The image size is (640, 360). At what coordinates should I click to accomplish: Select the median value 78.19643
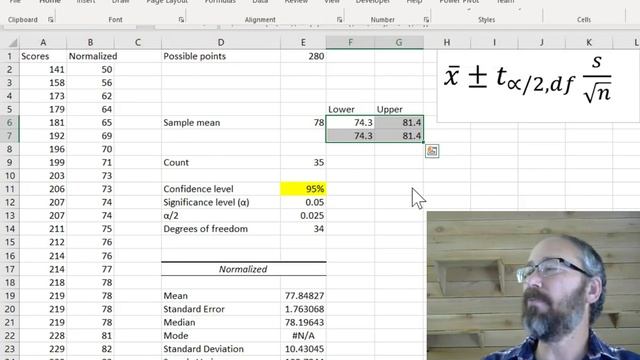303,322
